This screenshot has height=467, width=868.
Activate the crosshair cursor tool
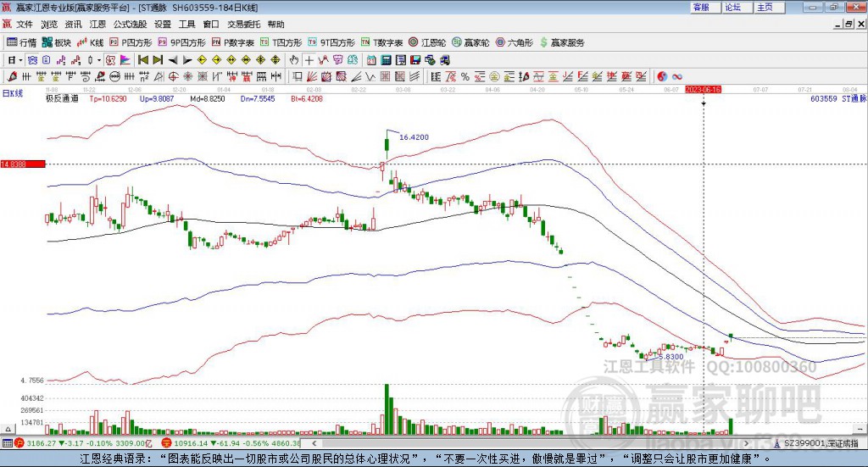click(309, 60)
